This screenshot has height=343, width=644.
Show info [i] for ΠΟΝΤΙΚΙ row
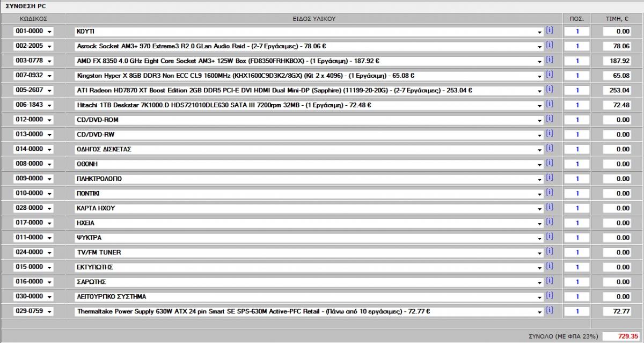(549, 193)
